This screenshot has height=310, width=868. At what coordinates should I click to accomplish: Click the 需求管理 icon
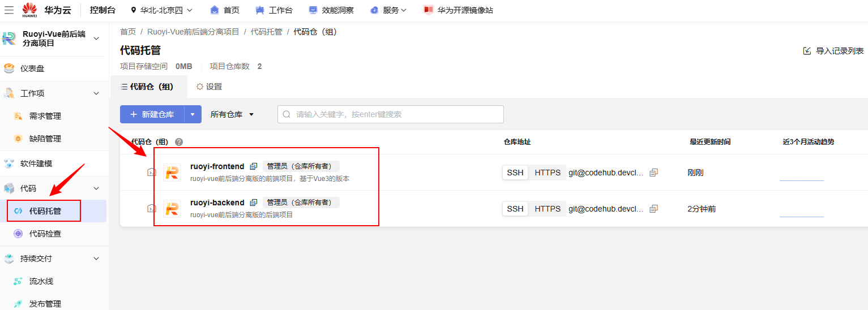click(18, 116)
